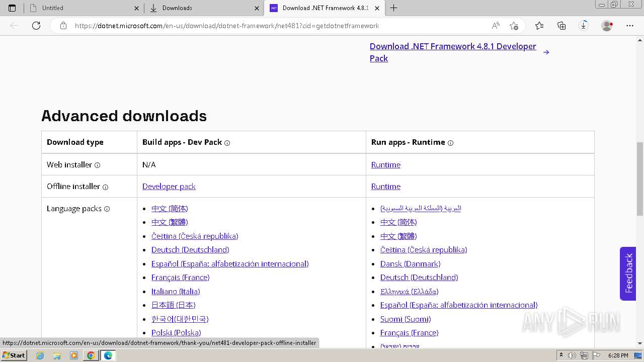Open Runtime Suomi (Suomi) language pack
The height and width of the screenshot is (362, 644).
(x=406, y=319)
